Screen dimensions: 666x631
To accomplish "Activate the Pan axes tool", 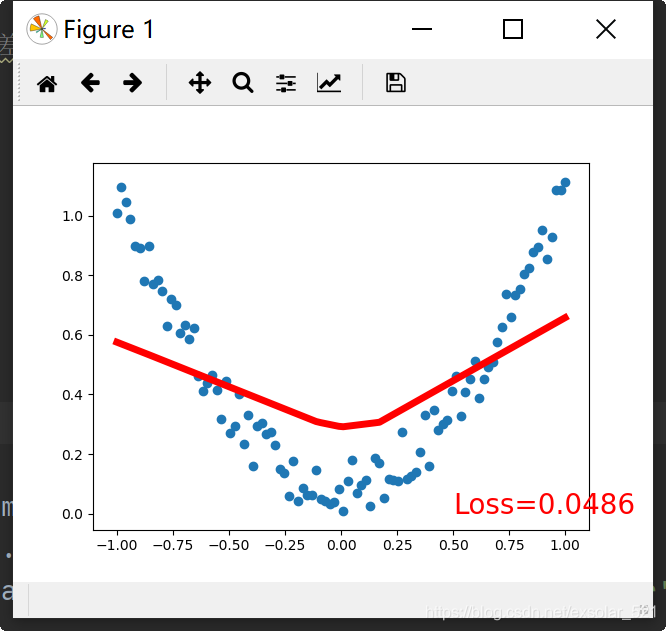I will tap(200, 82).
